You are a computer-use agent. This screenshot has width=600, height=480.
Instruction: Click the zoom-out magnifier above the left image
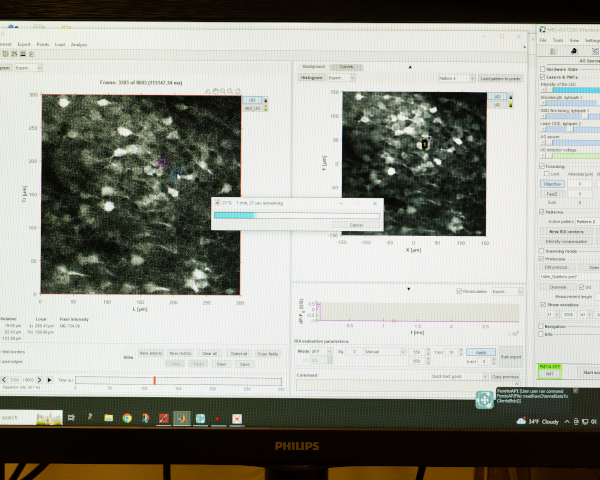coord(230,91)
